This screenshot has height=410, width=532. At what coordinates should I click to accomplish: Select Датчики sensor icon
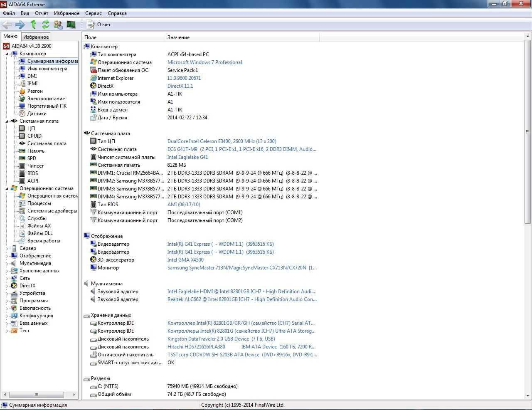click(x=22, y=114)
